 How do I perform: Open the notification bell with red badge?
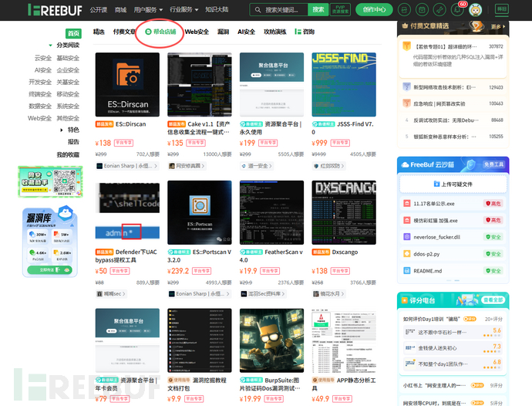coord(460,10)
